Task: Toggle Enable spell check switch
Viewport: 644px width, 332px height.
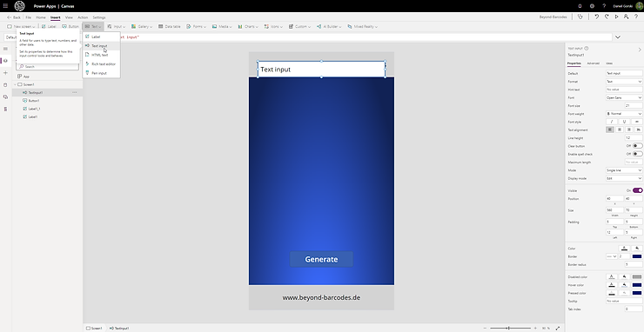Action: (x=637, y=154)
